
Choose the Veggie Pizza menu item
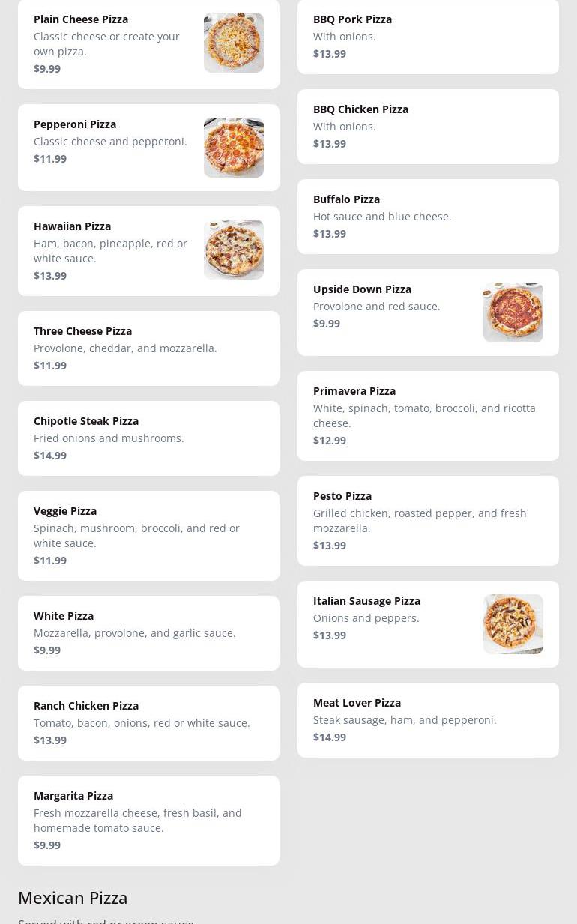(65, 511)
